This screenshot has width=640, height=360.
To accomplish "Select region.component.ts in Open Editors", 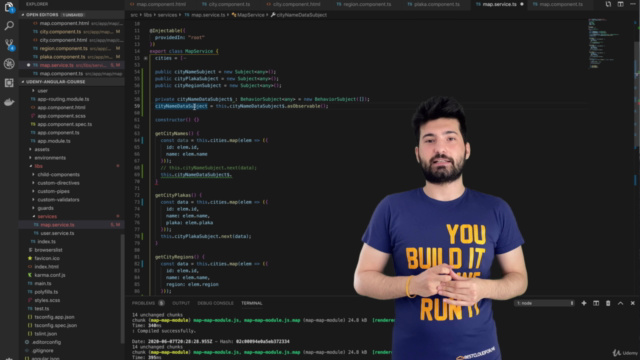I will tap(63, 48).
